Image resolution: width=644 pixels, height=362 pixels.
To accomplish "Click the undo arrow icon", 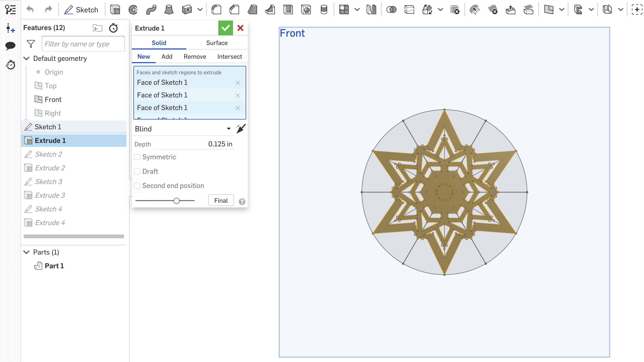I will pos(30,10).
